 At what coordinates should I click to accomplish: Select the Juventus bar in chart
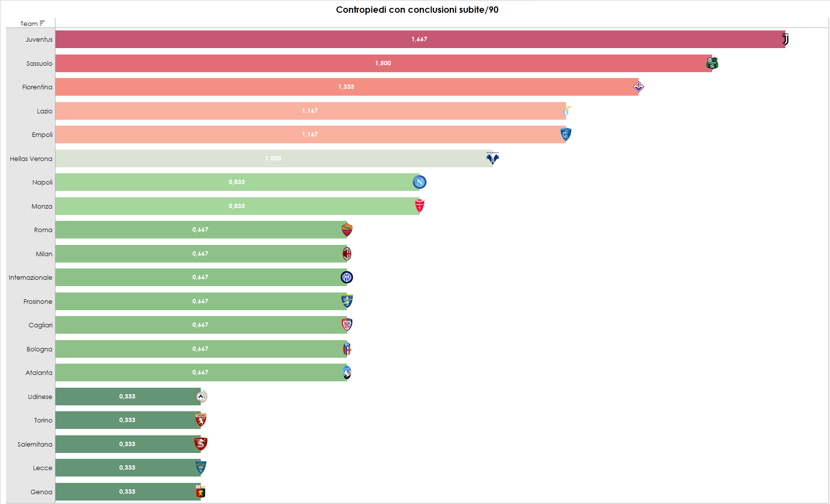coord(420,39)
